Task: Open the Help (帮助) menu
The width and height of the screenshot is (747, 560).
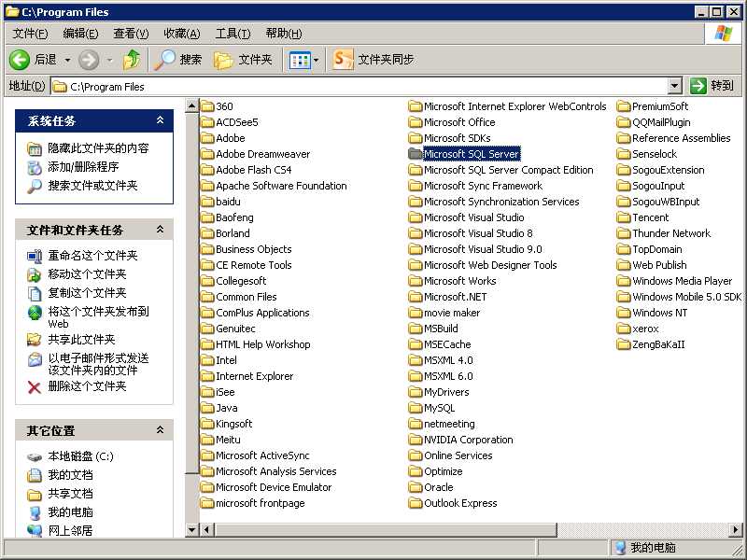Action: point(284,34)
